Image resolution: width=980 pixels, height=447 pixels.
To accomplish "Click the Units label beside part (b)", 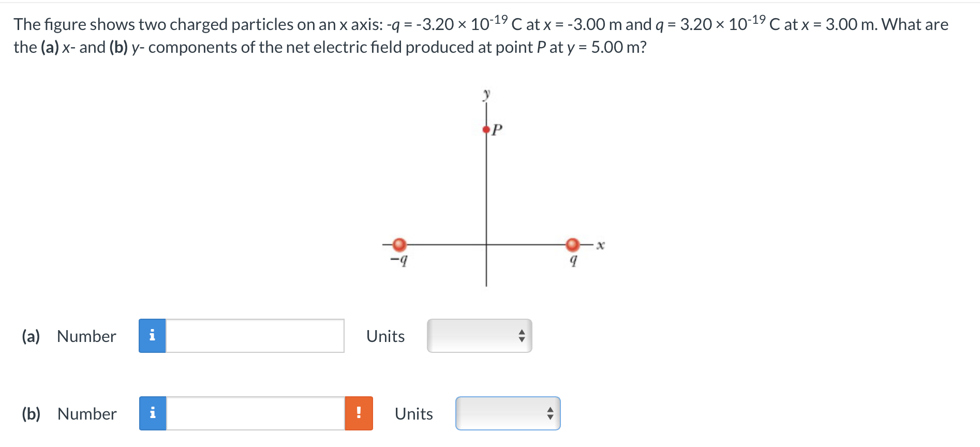I will (413, 413).
